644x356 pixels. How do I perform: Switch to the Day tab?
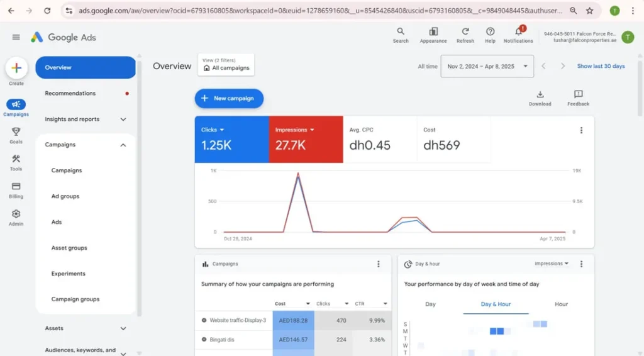tap(430, 304)
